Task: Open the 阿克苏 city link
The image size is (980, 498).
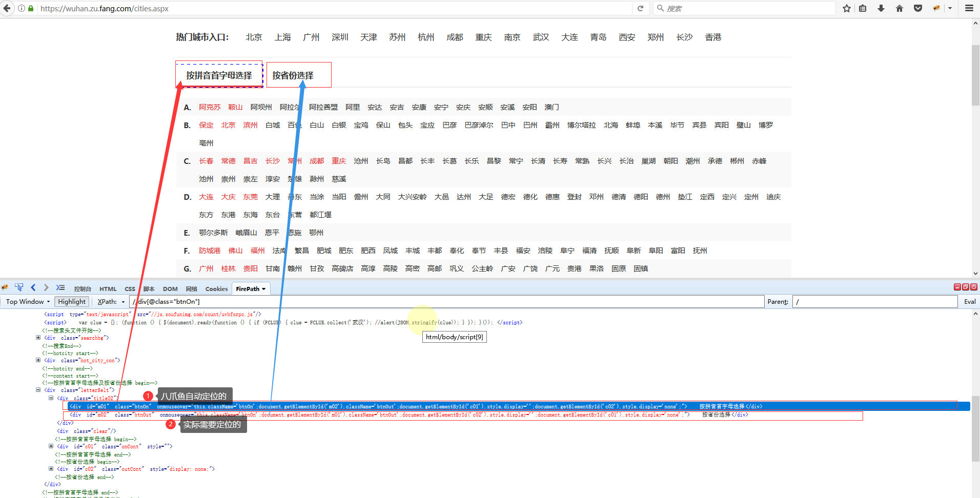Action: pos(210,107)
